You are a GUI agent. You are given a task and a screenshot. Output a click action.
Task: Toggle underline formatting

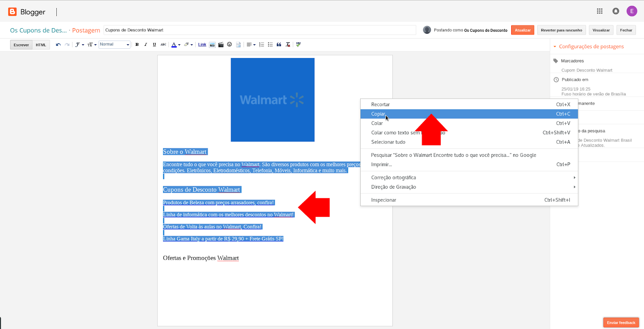[154, 45]
